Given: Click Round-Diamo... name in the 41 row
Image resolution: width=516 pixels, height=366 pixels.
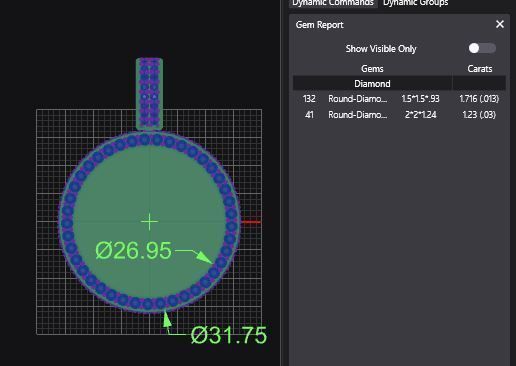Looking at the screenshot, I should [x=358, y=115].
